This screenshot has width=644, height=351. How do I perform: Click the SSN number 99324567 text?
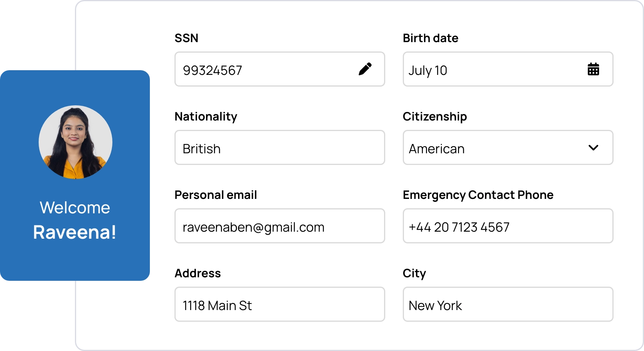click(212, 70)
